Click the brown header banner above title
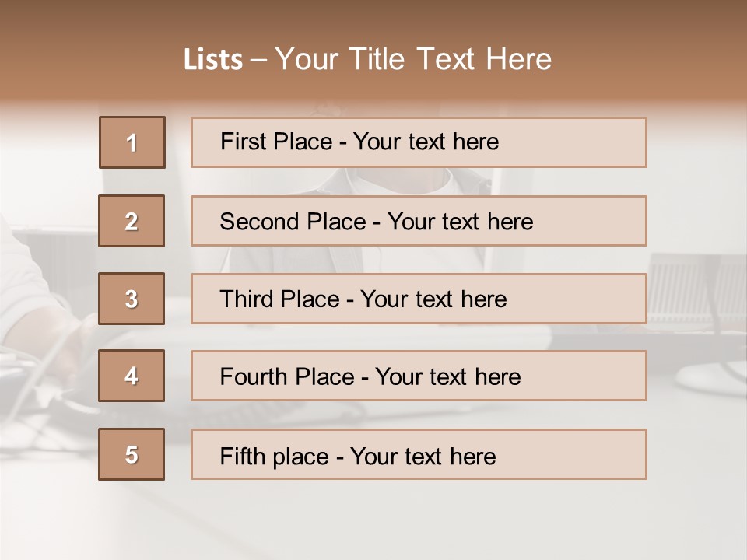This screenshot has width=747, height=560. tap(373, 17)
